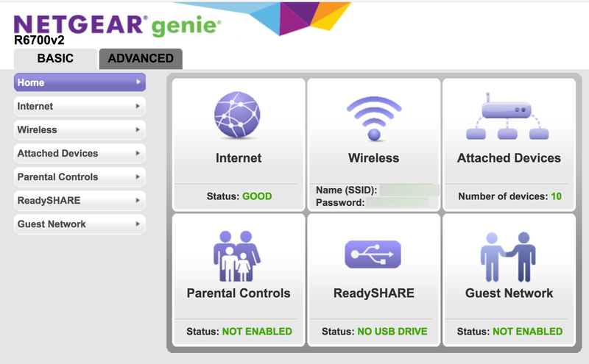Image resolution: width=589 pixels, height=364 pixels.
Task: Switch to the BASIC tab
Action: tap(55, 59)
